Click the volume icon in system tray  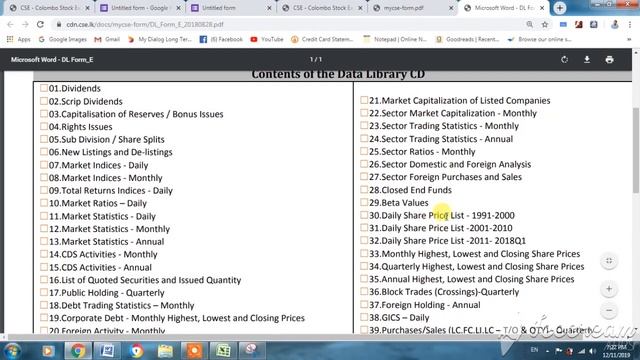point(592,351)
